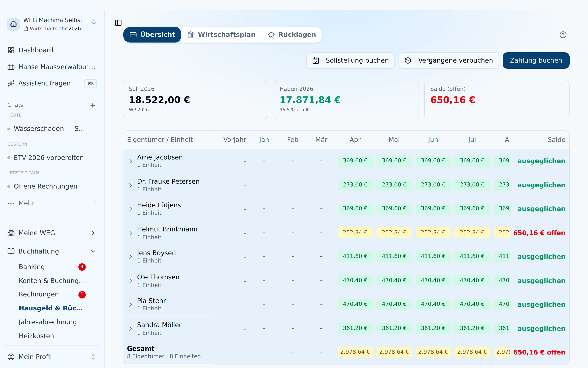Click the Banking badge showing 4
The image size is (588, 368).
pyautogui.click(x=82, y=267)
